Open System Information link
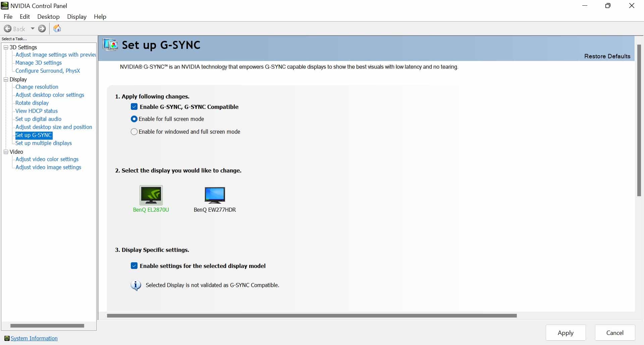 pos(34,338)
